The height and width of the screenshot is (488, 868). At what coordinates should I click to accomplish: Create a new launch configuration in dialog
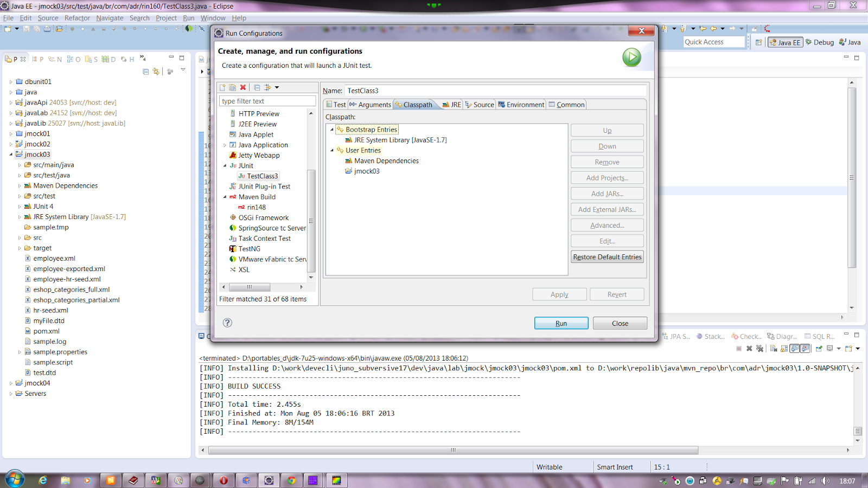click(x=222, y=87)
